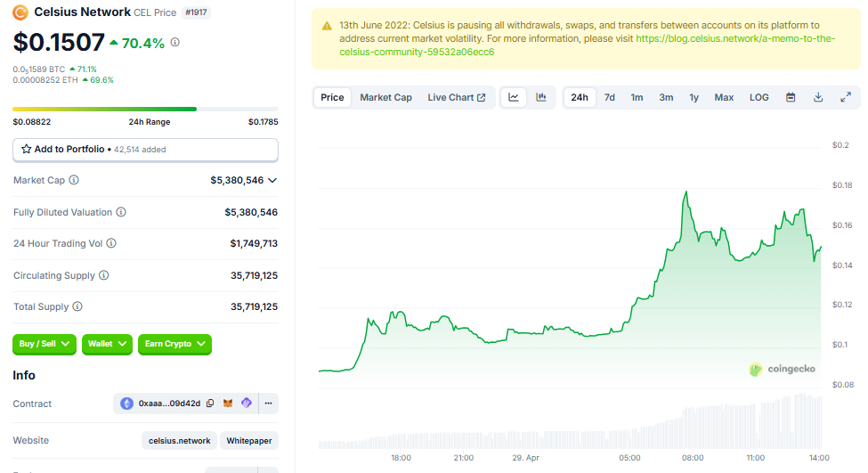868x473 pixels.
Task: Click the purple diamond wallet icon
Action: pos(247,404)
